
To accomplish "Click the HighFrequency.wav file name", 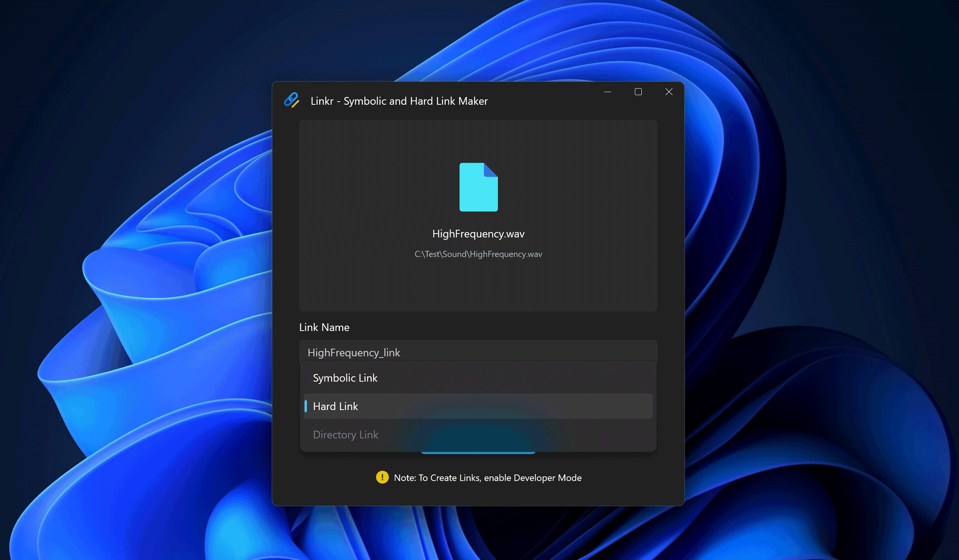I will (478, 234).
